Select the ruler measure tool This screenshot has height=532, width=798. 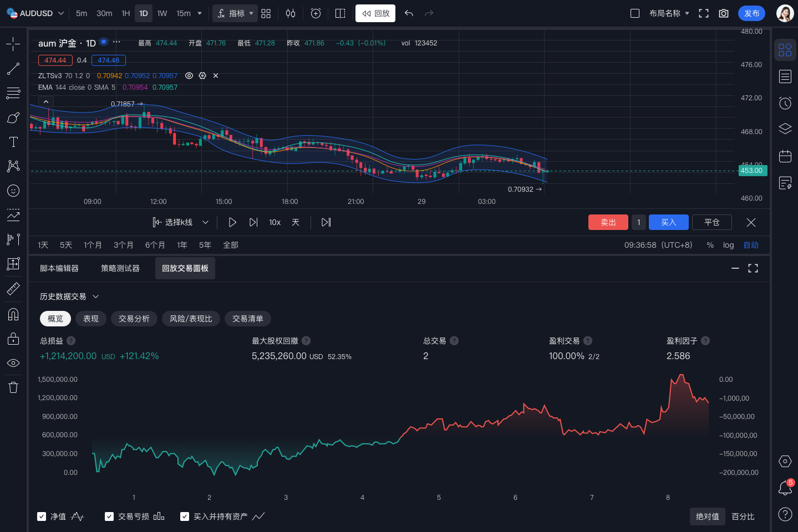13,288
